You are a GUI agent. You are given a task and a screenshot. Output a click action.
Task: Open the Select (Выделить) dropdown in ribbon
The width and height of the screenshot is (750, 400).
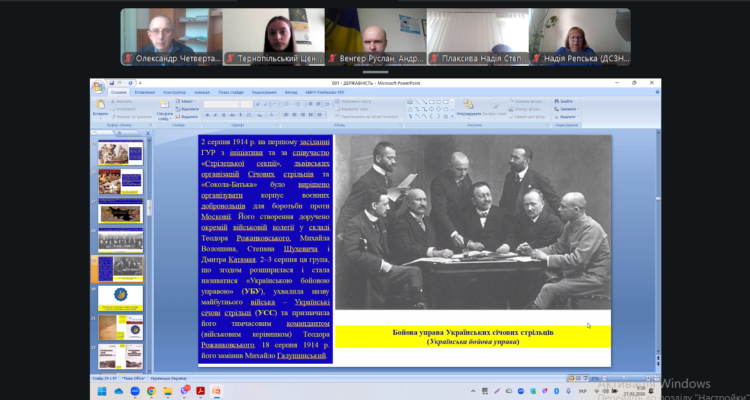566,115
